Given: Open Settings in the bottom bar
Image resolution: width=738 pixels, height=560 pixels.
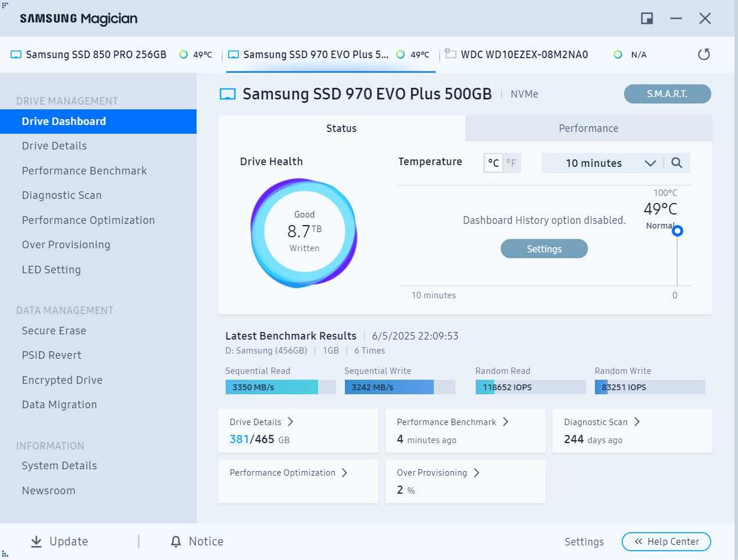Looking at the screenshot, I should [584, 542].
